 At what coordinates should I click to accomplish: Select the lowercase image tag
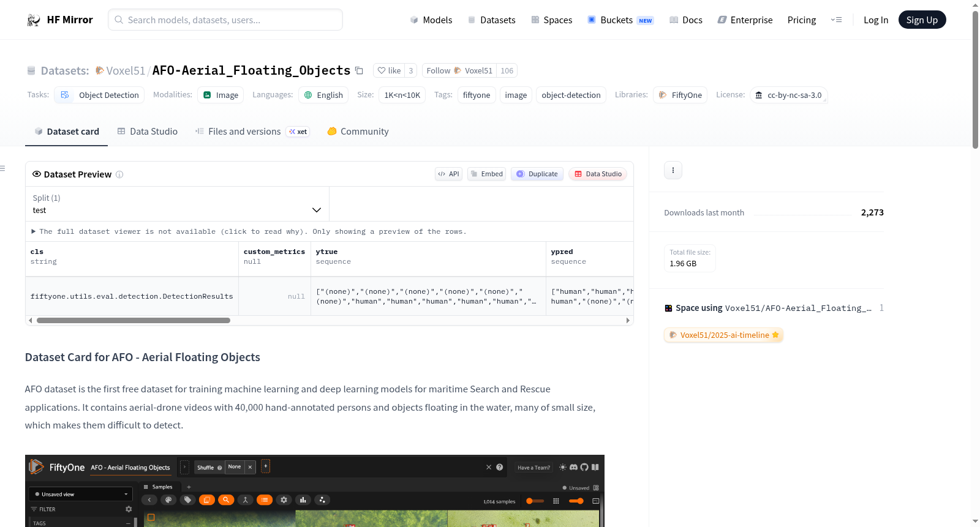(516, 95)
